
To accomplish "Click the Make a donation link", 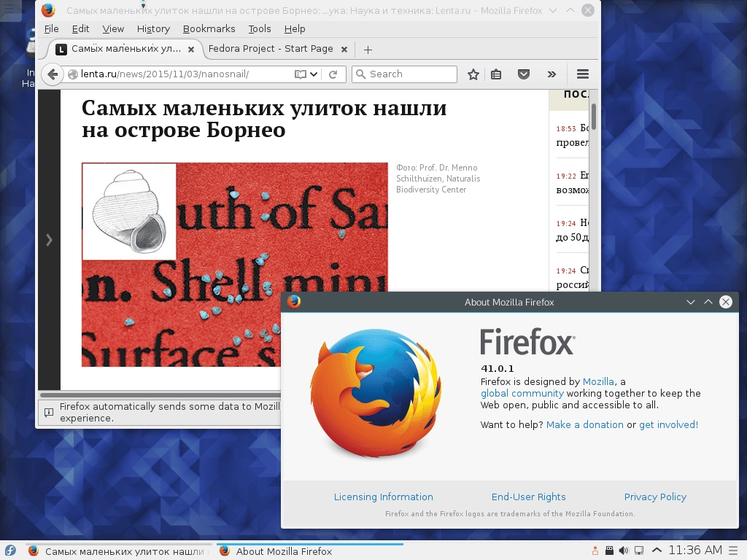I will [584, 425].
